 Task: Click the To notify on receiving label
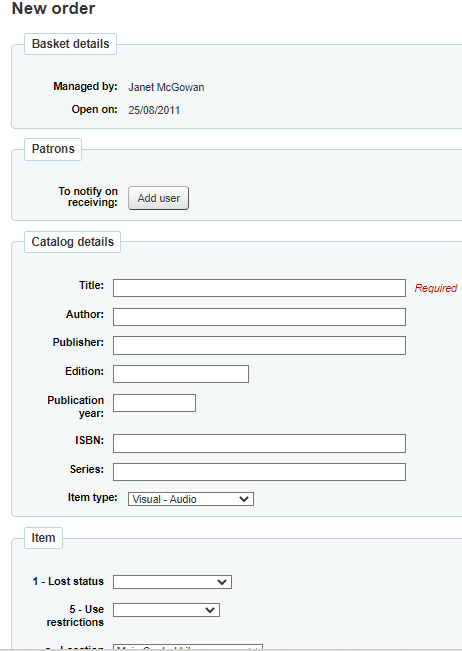(x=88, y=197)
